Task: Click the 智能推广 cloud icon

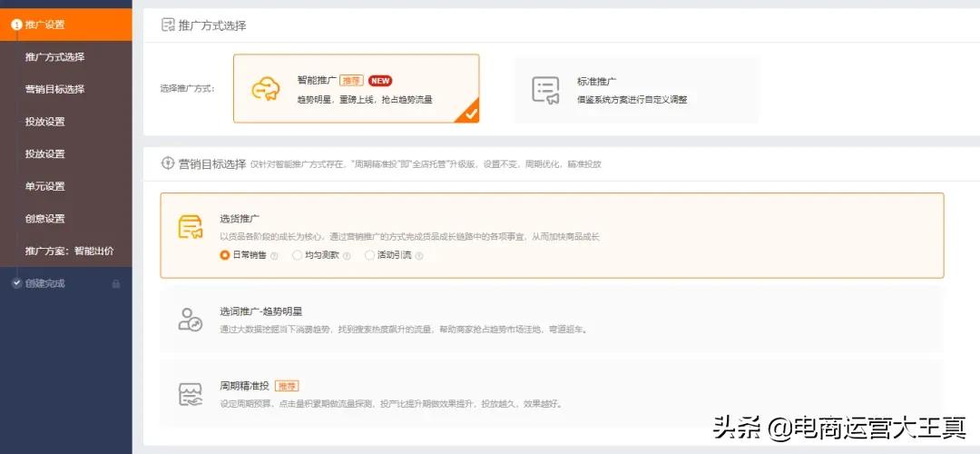Action: [x=266, y=89]
